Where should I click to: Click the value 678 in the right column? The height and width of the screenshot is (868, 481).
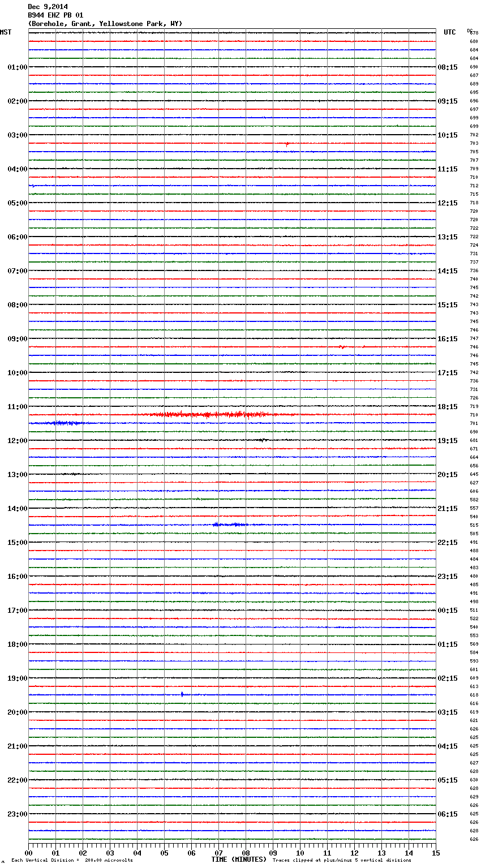474,33
